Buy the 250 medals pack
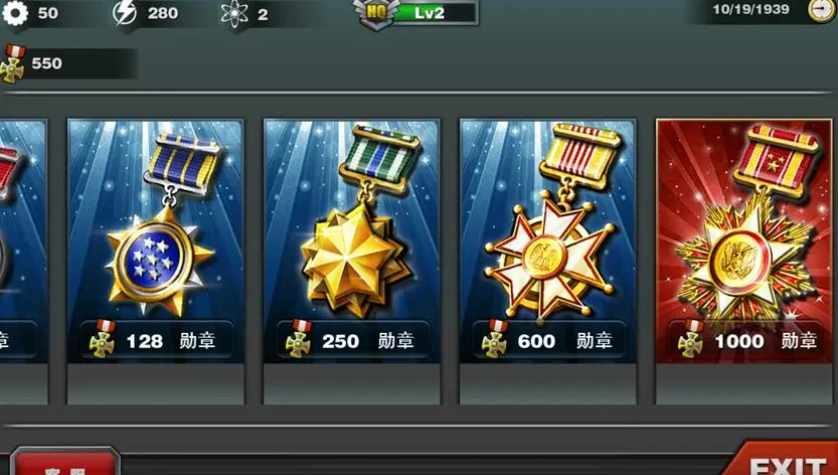838x475 pixels. tap(352, 339)
